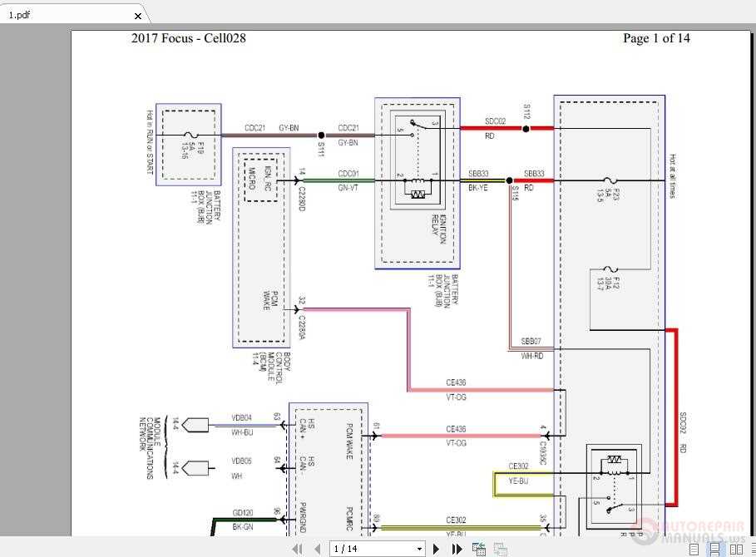Switch to two-page facing layout
This screenshot has width=756, height=557.
click(x=736, y=550)
